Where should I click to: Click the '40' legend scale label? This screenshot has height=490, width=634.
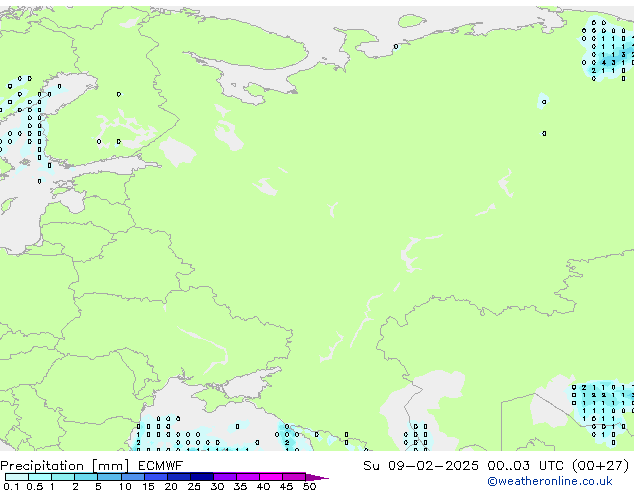click(x=263, y=486)
